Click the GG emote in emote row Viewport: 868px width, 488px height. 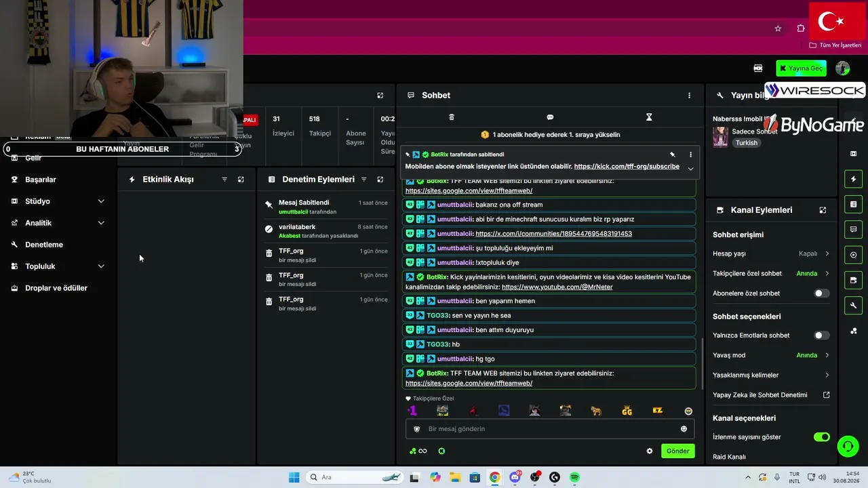(x=627, y=411)
